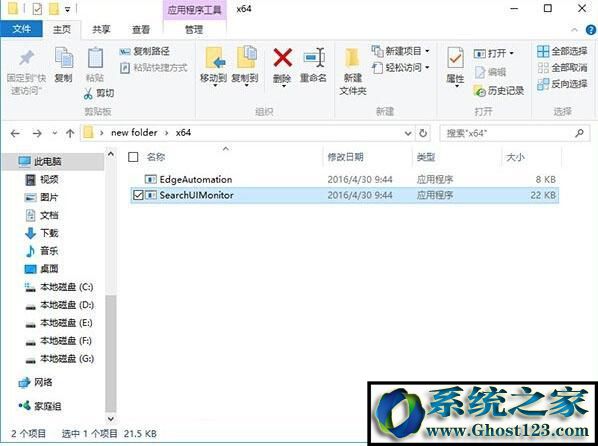Click the Move to (移动到) icon
The image size is (598, 446).
pyautogui.click(x=215, y=58)
